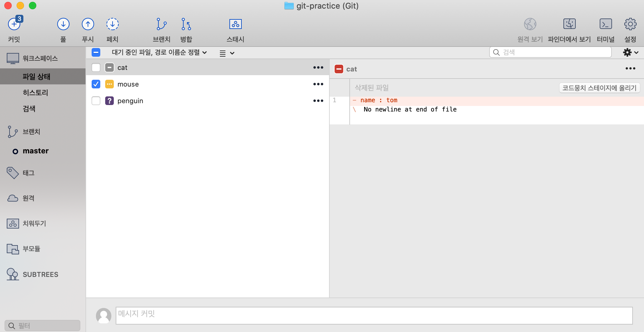This screenshot has width=644, height=332.
Task: Click the 페치 (Fetch) toolbar icon
Action: click(x=112, y=24)
